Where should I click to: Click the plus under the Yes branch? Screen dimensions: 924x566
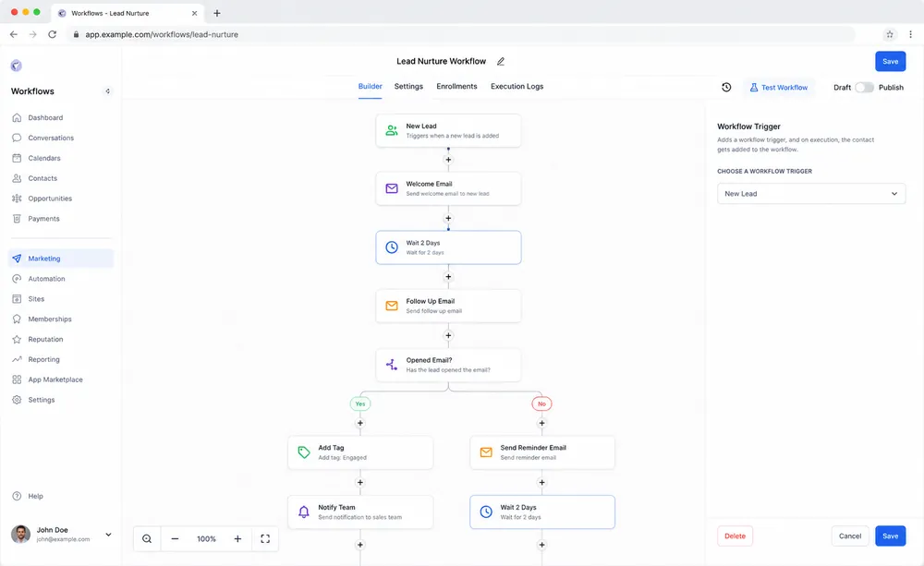pos(360,423)
